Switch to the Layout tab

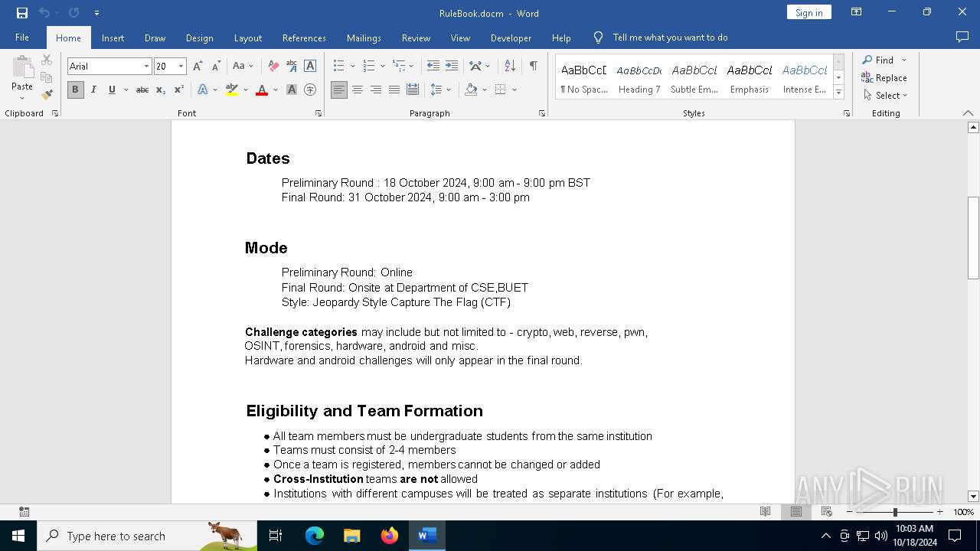point(247,37)
